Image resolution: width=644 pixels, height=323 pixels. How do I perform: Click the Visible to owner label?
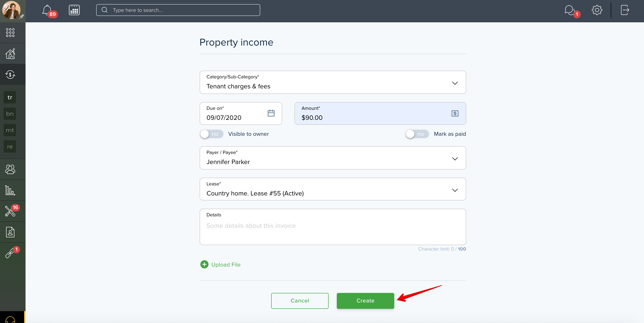coord(248,134)
